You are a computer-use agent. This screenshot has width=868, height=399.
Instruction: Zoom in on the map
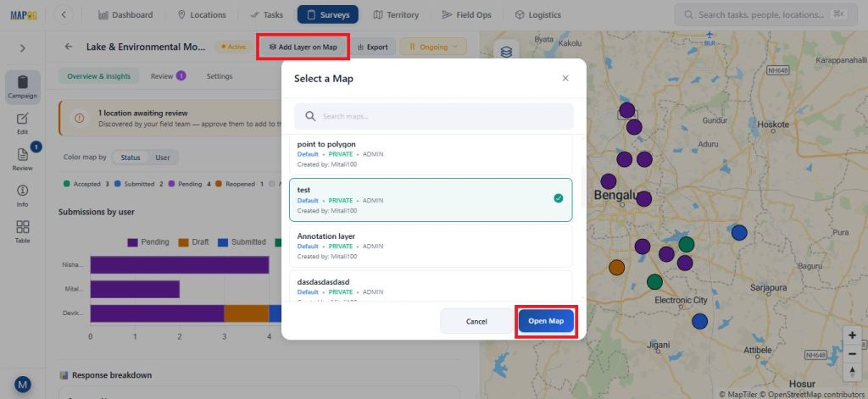tap(851, 336)
